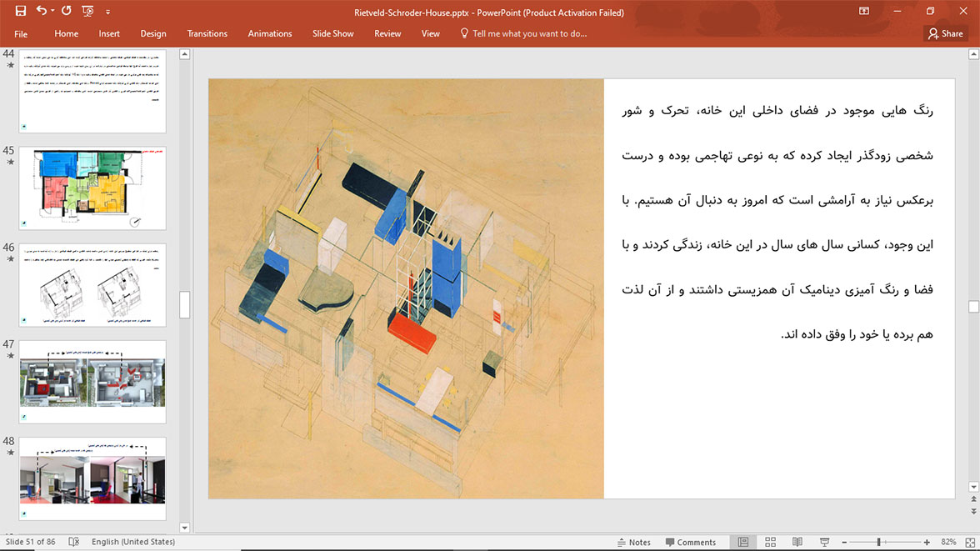Click the Slide 51 of 86 status indicator
This screenshot has height=551, width=980.
pyautogui.click(x=30, y=542)
